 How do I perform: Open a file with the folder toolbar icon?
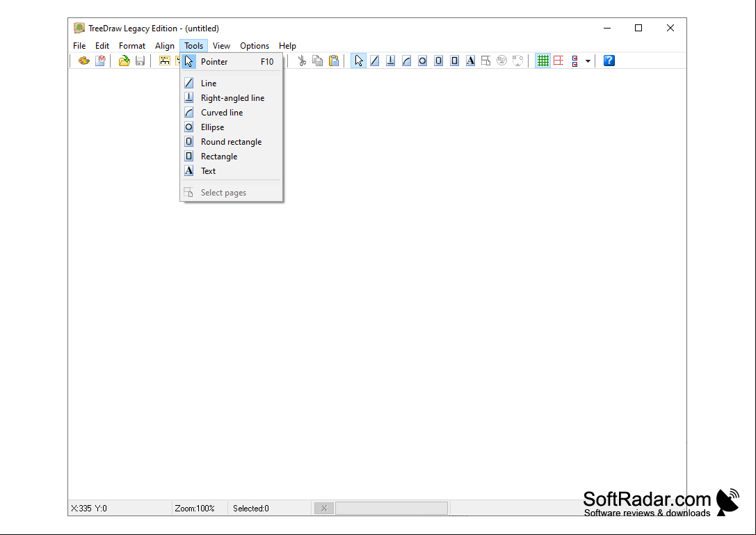click(x=124, y=61)
